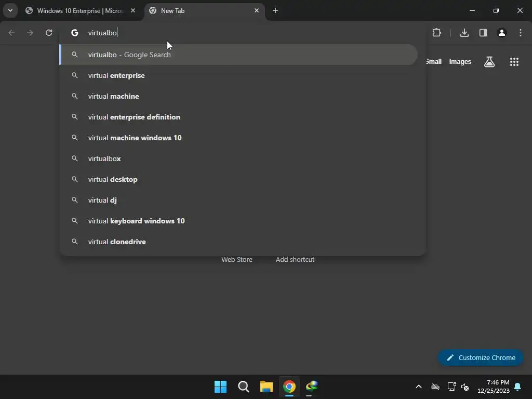532x399 pixels.
Task: Go forward to next page
Action: click(x=30, y=33)
